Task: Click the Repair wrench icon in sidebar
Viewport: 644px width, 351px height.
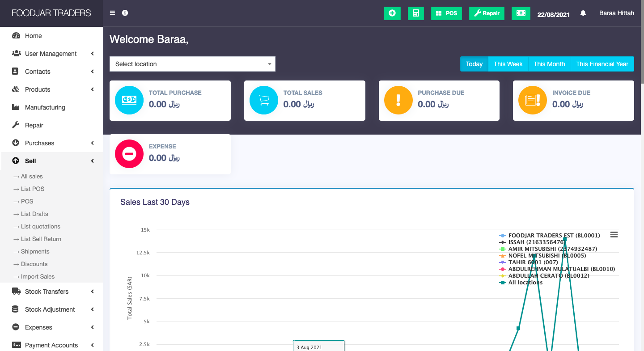Action: (16, 125)
